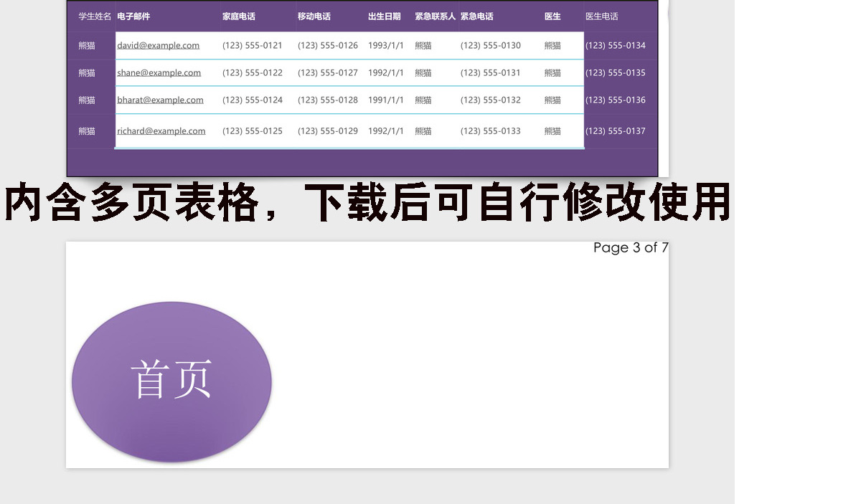The width and height of the screenshot is (861, 504).
Task: Click 1992/1/1 birth date in shane's row
Action: 386,72
